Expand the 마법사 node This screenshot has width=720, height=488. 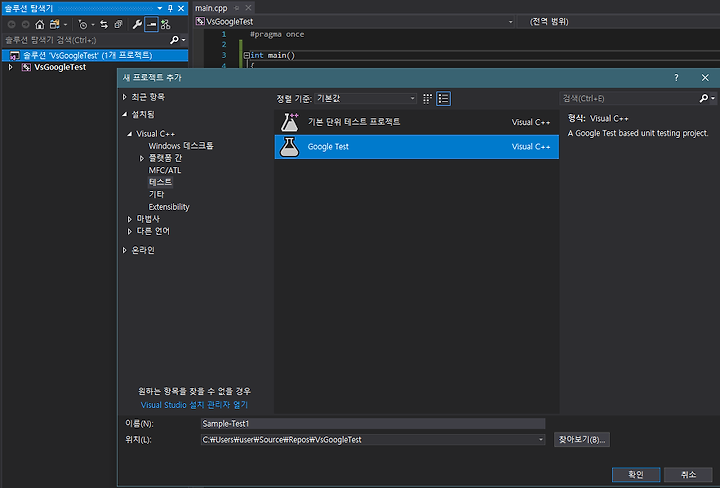[129, 219]
